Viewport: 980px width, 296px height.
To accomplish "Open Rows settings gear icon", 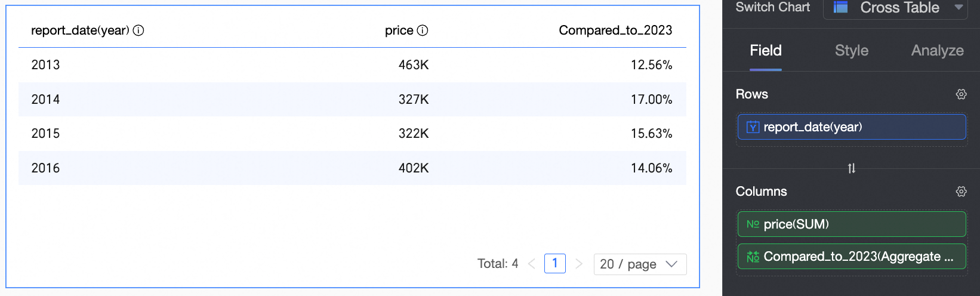I will pos(961,94).
